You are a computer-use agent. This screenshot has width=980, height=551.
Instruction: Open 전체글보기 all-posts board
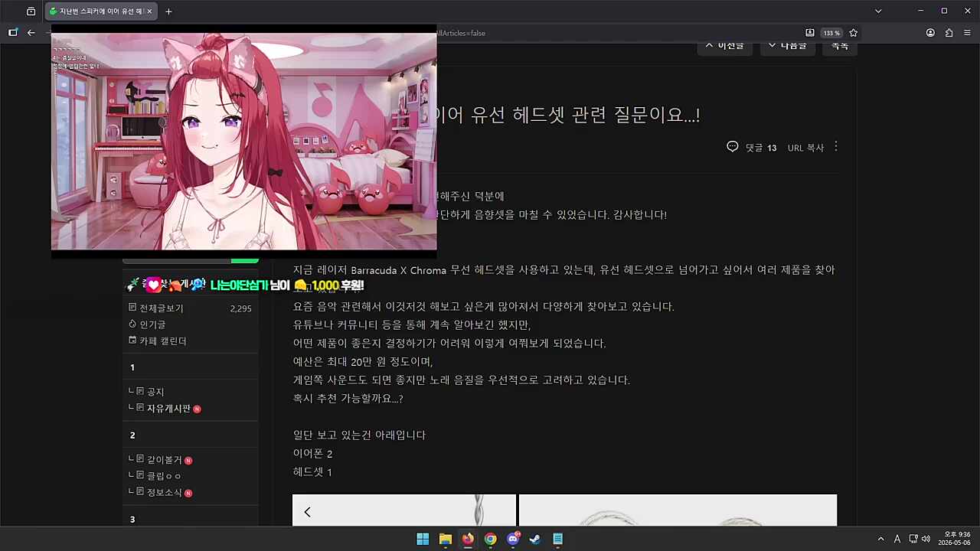point(162,308)
